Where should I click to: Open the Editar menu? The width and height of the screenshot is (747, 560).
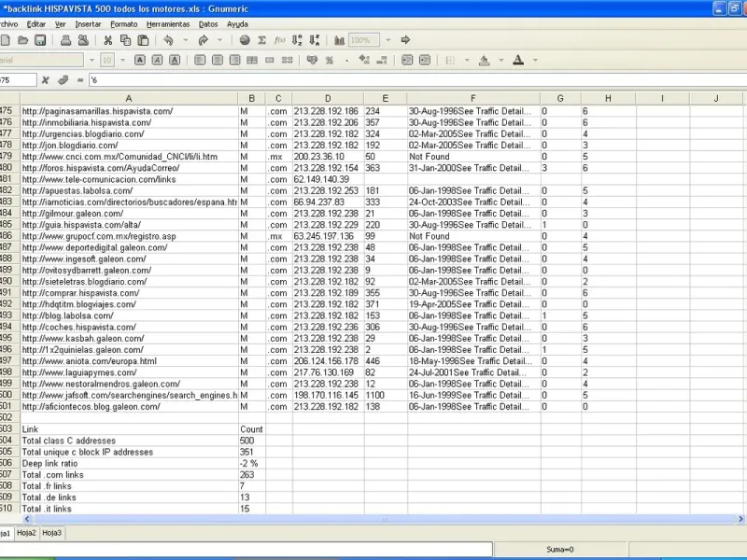(36, 24)
